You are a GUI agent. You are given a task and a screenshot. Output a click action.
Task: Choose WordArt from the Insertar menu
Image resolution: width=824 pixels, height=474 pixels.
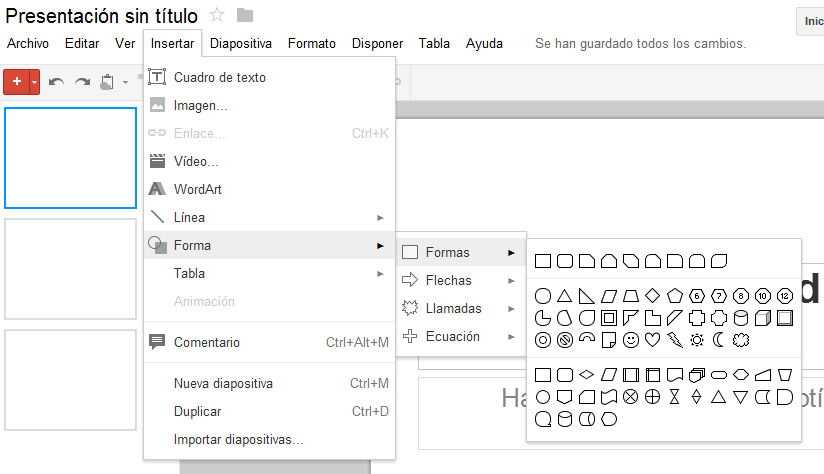(x=198, y=189)
